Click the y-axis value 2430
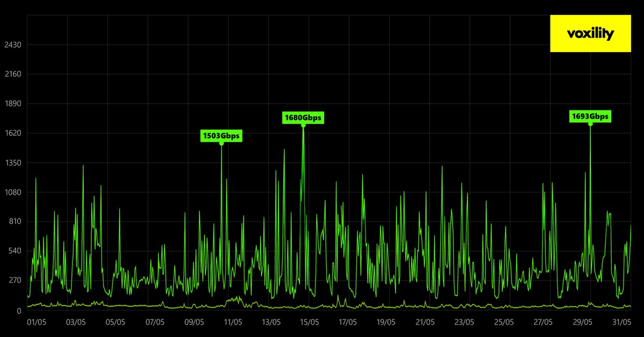 point(12,45)
